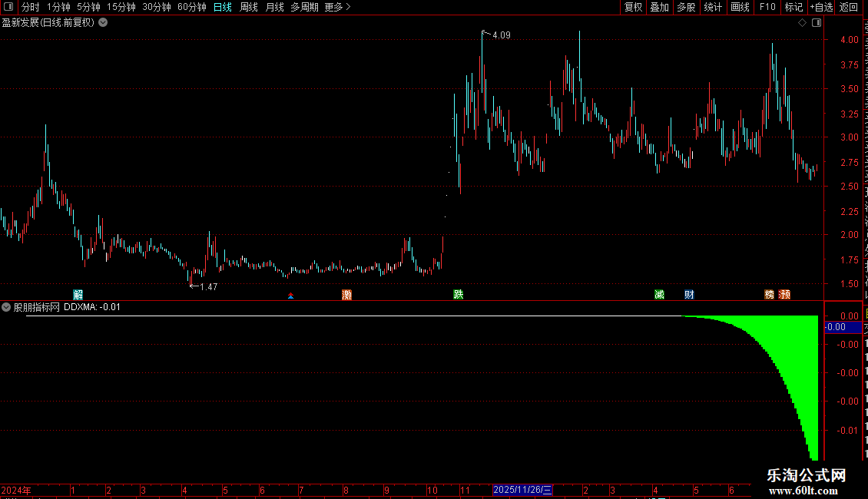Click the 激 info marker on the chart
The width and height of the screenshot is (868, 499).
[347, 294]
